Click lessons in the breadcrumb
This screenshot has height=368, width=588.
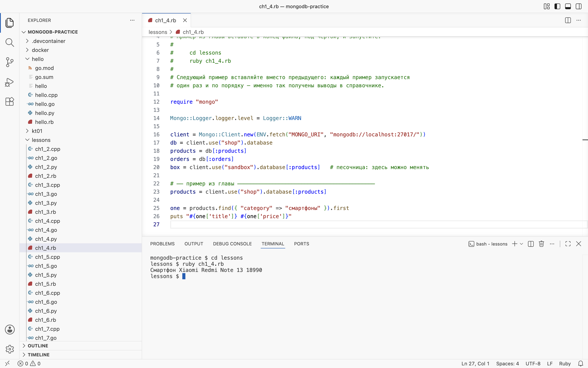click(158, 32)
